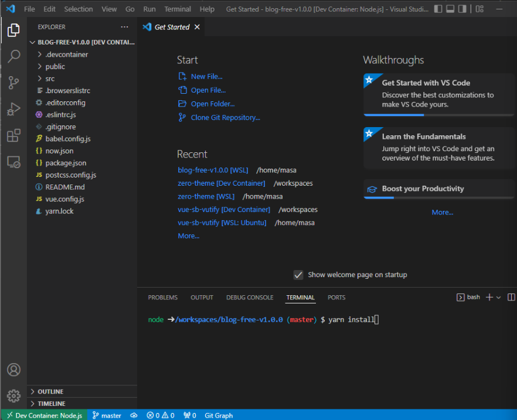This screenshot has height=420, width=517.
Task: Switch to the OUTPUT panel tab
Action: pyautogui.click(x=202, y=298)
